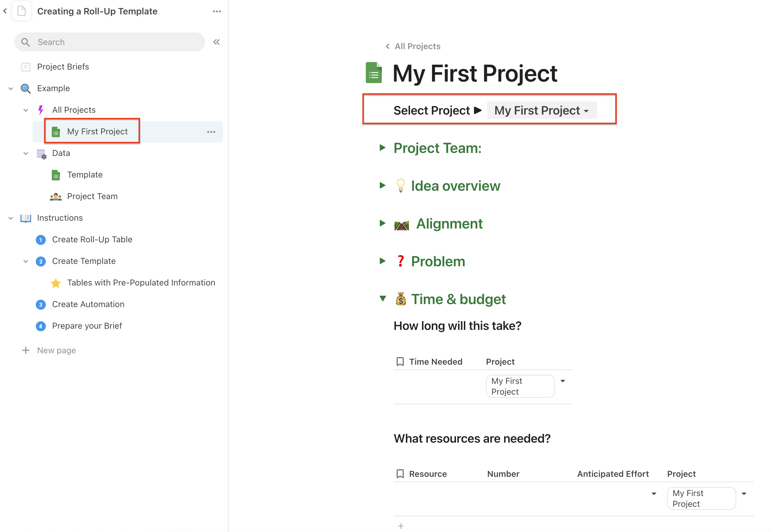Open More options for My First Project page

[x=211, y=132]
